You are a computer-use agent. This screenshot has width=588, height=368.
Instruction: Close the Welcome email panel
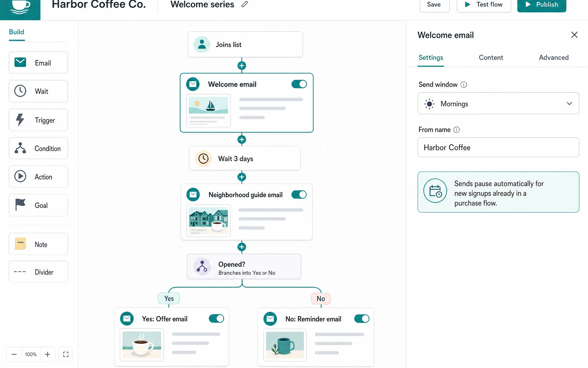(574, 35)
